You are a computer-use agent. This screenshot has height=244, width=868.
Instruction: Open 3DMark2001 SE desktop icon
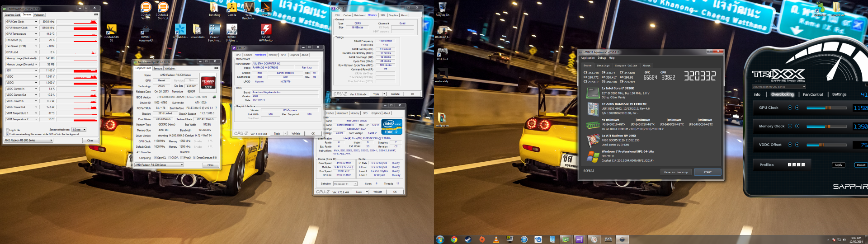point(111,33)
